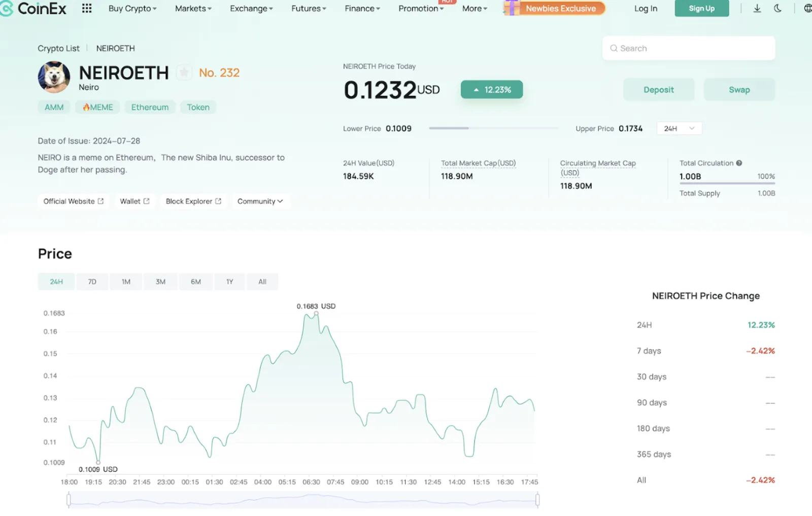Click the Newbies Exclusive gift banner
812x516 pixels.
click(555, 8)
